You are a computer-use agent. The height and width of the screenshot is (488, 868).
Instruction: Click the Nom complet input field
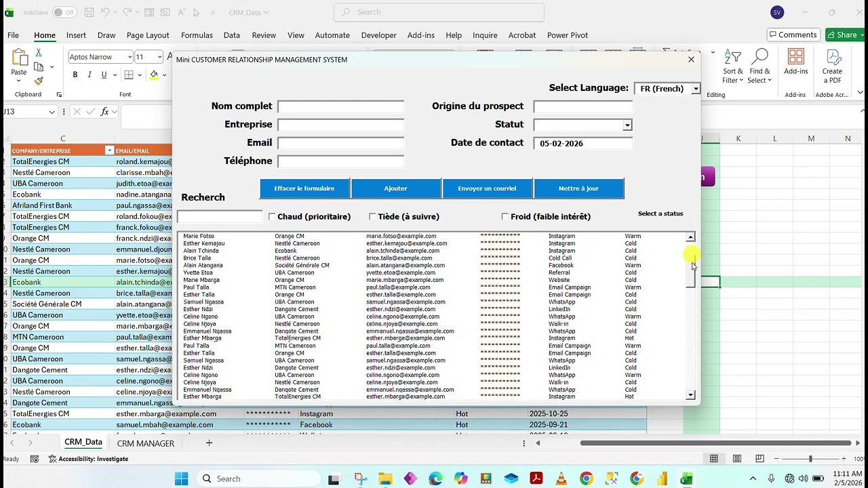click(x=340, y=106)
